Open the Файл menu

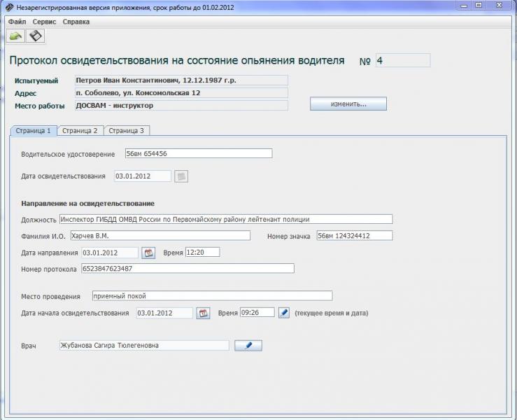(17, 22)
